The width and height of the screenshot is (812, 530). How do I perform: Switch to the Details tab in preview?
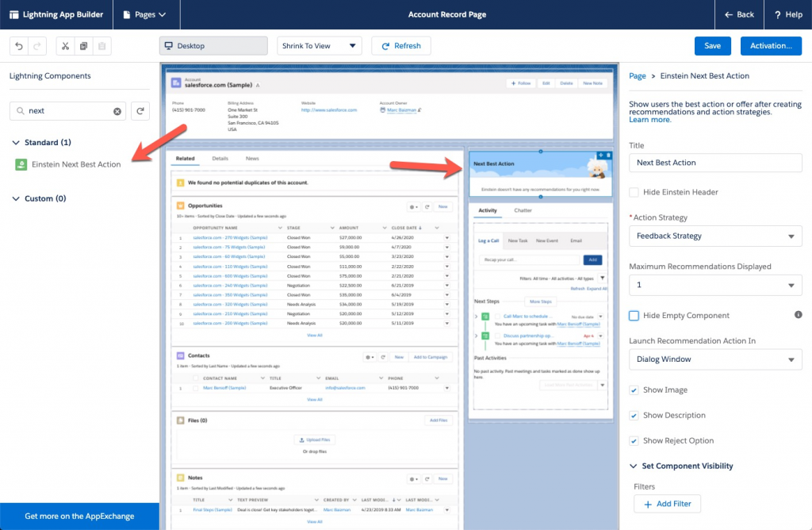click(220, 159)
